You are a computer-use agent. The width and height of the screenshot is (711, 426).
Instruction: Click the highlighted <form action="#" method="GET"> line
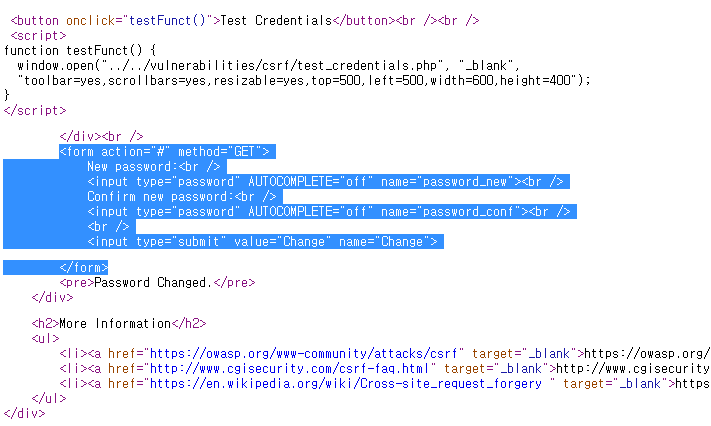pos(165,152)
